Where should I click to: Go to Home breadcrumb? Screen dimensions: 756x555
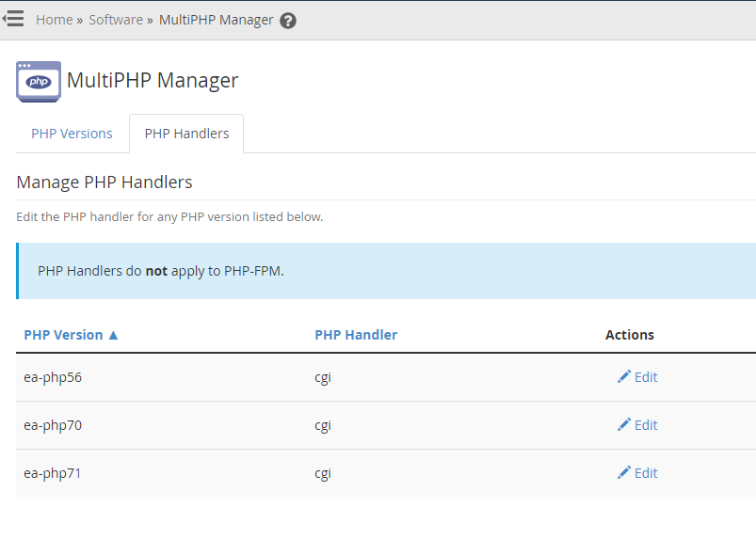[54, 20]
